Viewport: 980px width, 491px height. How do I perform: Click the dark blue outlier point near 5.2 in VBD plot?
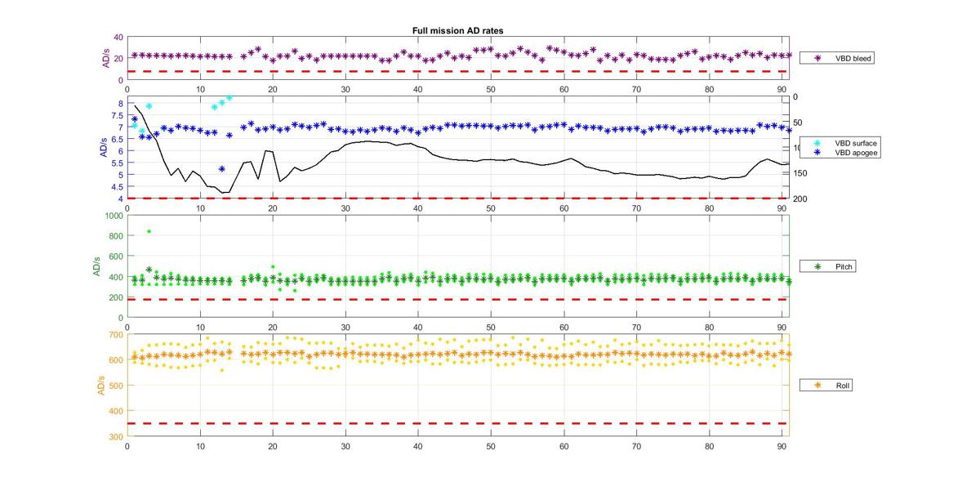222,169
